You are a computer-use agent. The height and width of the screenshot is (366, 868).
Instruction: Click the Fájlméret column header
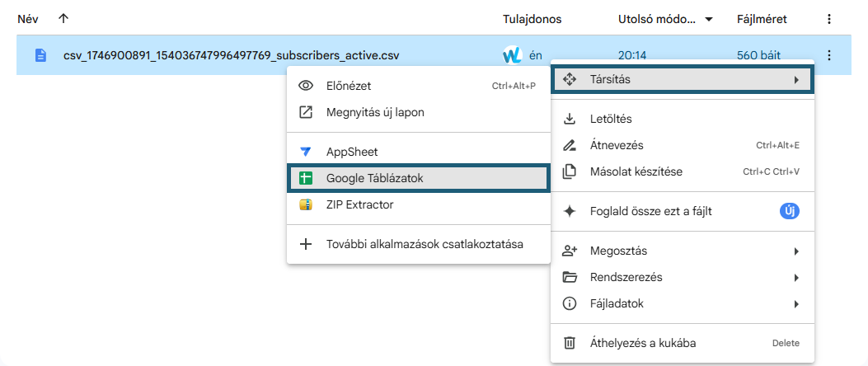coord(762,20)
